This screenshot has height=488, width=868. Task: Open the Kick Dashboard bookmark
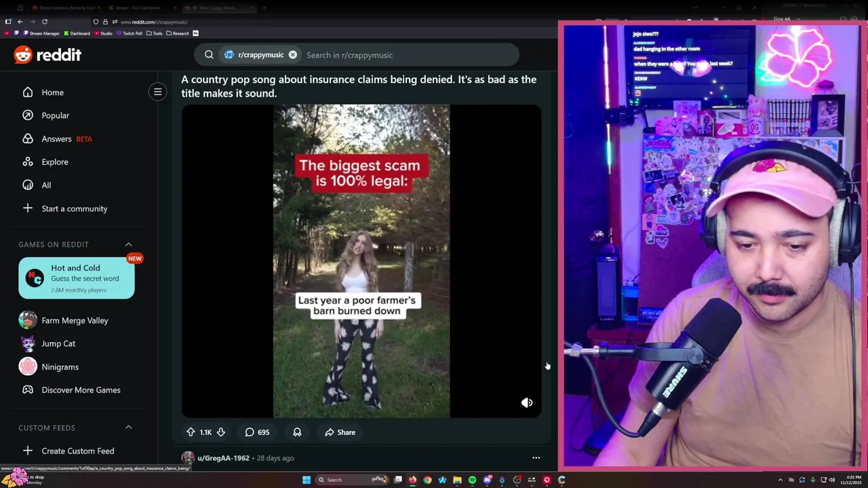tap(77, 33)
